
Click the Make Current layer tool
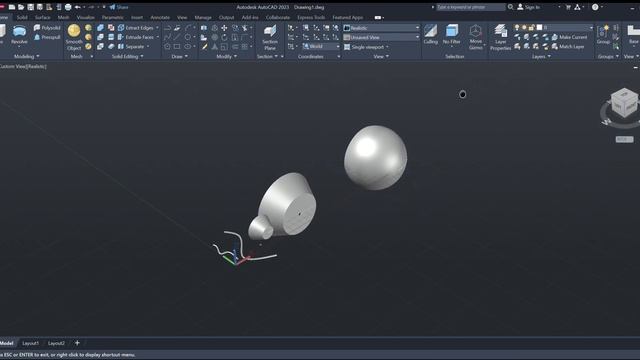pyautogui.click(x=569, y=37)
